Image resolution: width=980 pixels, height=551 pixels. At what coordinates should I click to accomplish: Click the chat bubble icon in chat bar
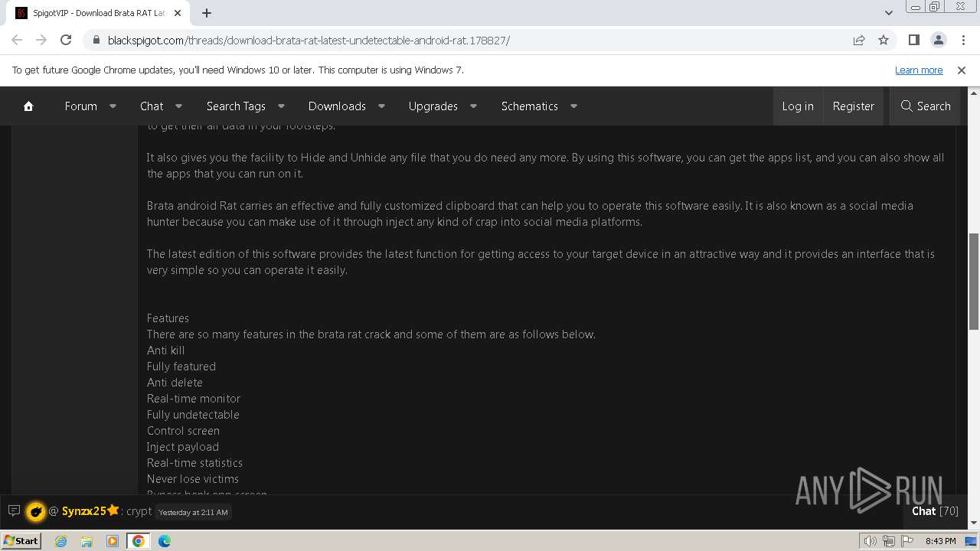pyautogui.click(x=14, y=510)
